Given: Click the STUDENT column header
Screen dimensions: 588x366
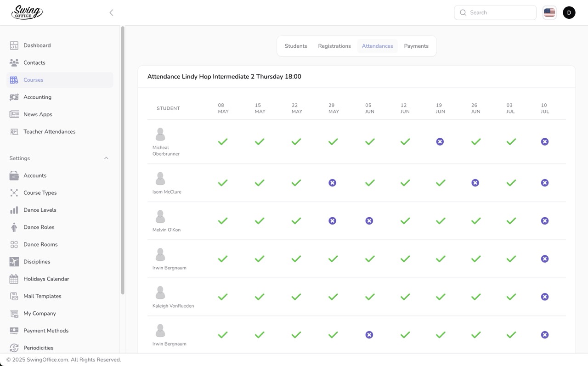Looking at the screenshot, I should tap(168, 108).
